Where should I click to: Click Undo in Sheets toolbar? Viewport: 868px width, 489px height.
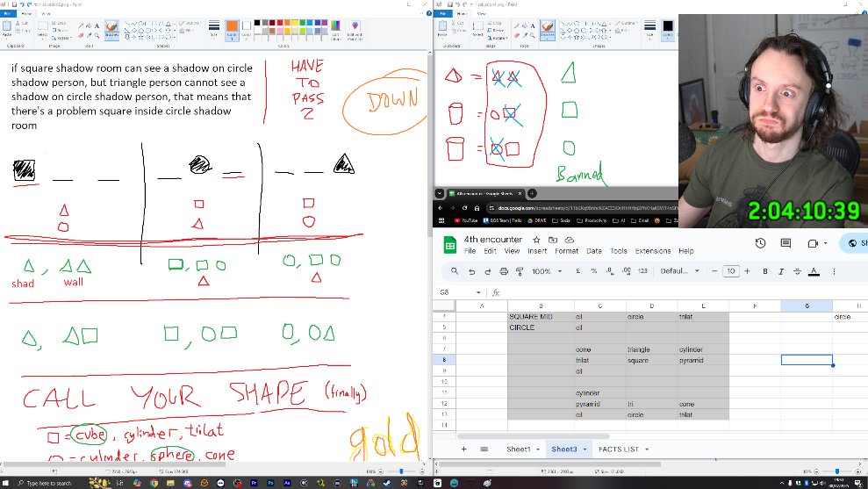(x=471, y=271)
